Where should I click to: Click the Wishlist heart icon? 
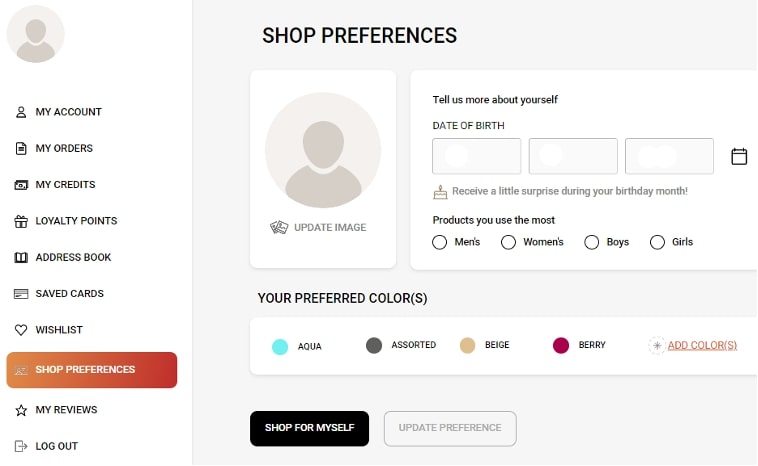click(21, 330)
